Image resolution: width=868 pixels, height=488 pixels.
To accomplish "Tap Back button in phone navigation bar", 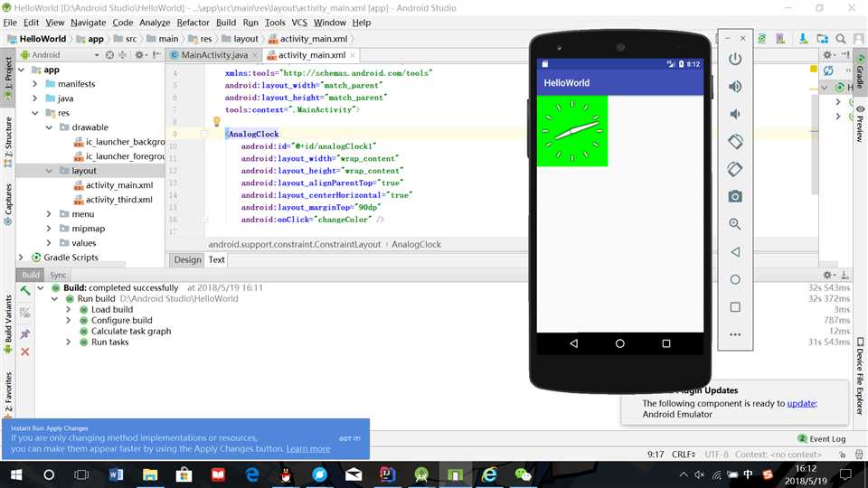I will point(573,343).
